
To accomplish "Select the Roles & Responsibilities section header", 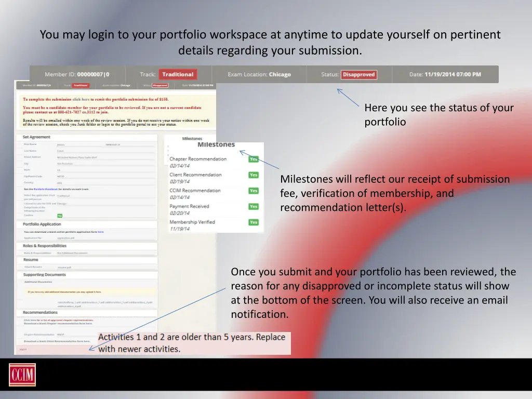I will pyautogui.click(x=45, y=246).
